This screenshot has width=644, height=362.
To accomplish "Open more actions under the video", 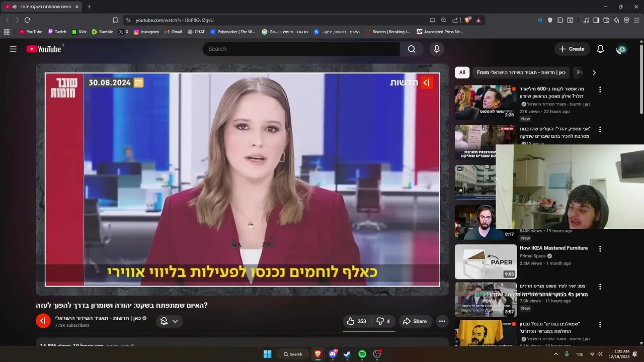I will pyautogui.click(x=442, y=321).
